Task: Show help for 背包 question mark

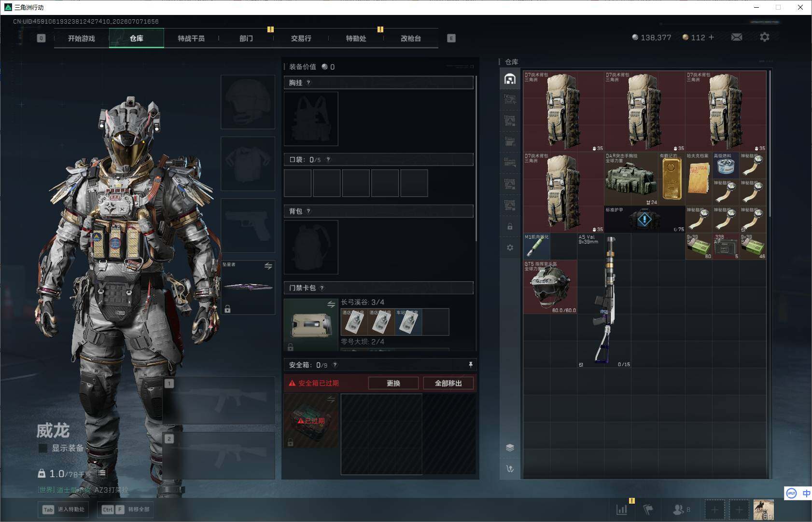Action: click(308, 211)
